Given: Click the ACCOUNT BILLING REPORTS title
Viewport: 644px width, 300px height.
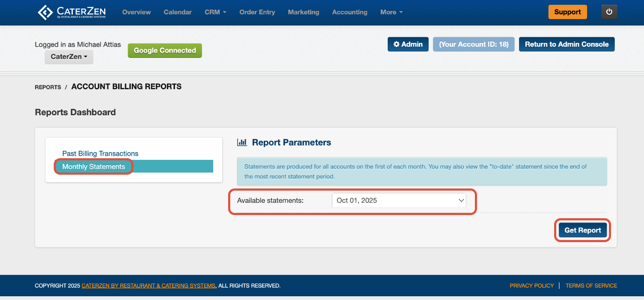Looking at the screenshot, I should (126, 86).
